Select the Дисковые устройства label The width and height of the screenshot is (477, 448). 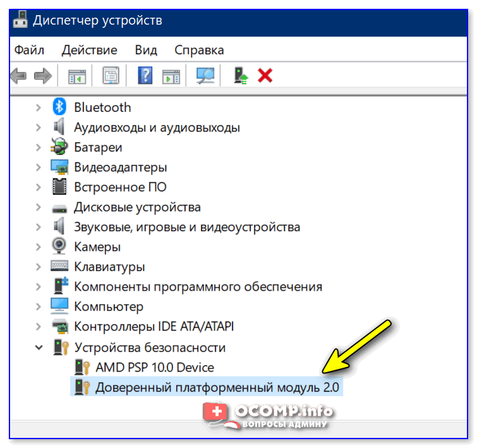coord(137,207)
